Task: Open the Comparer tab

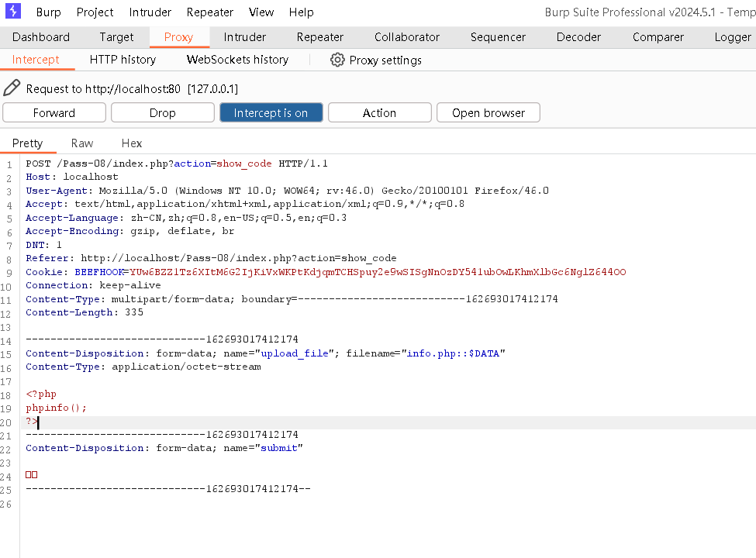Action: [658, 37]
